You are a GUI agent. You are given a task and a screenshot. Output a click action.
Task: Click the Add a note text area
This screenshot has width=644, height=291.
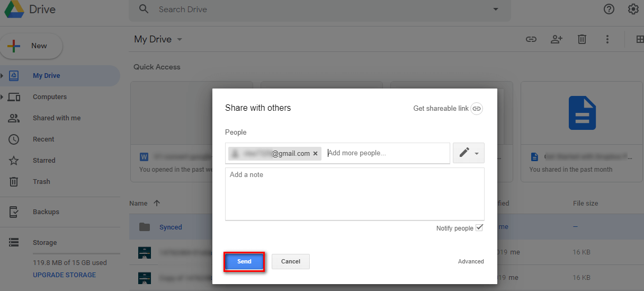pyautogui.click(x=355, y=194)
